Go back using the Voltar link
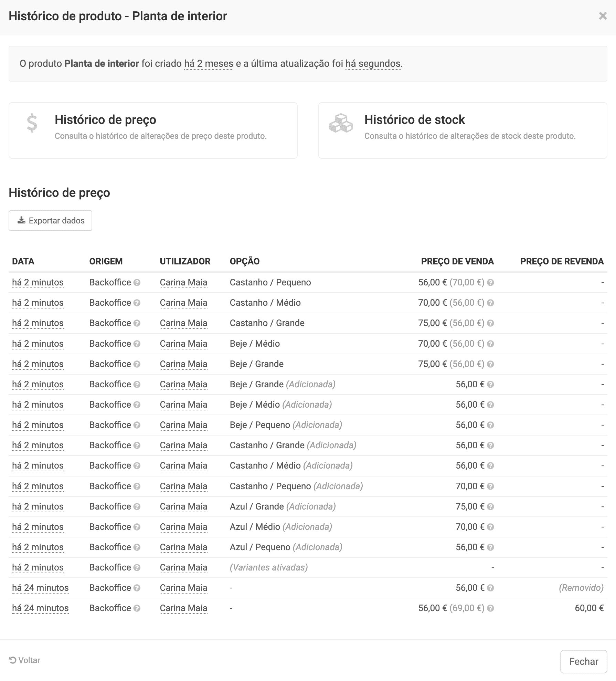Image resolution: width=616 pixels, height=681 pixels. (x=25, y=660)
